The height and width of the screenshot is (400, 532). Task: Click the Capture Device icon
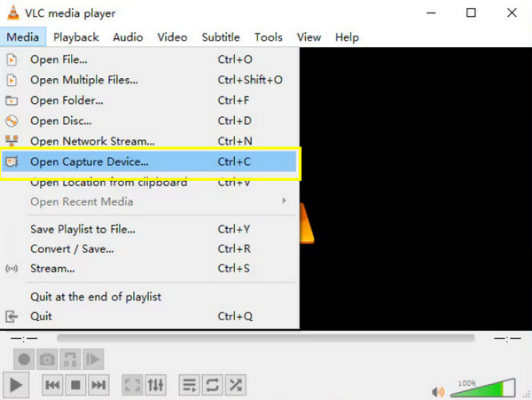12,161
